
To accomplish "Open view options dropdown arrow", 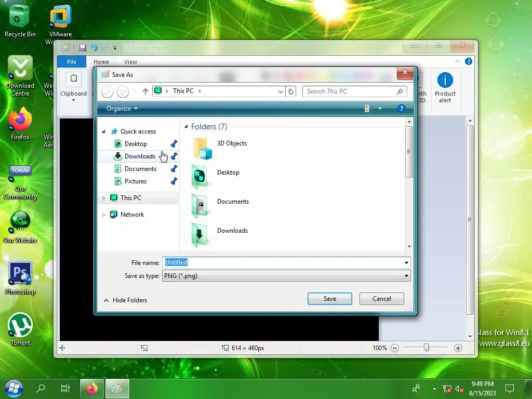I will tap(380, 109).
